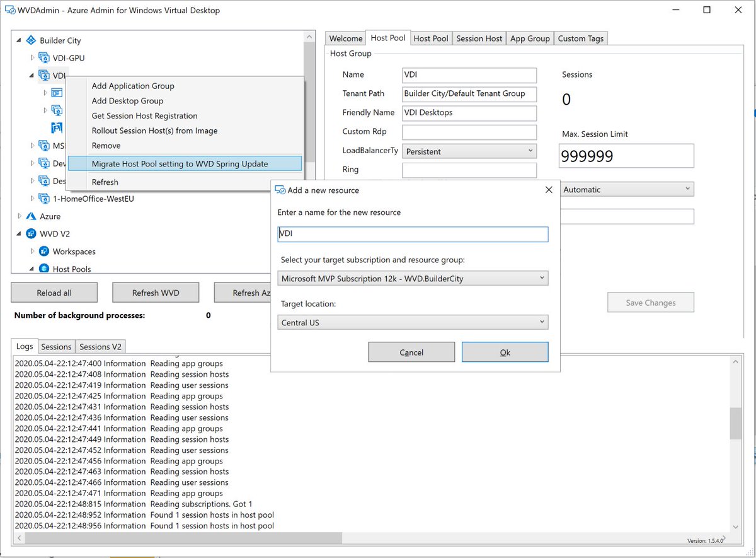Open the Sessions V2 tab

[x=100, y=346]
